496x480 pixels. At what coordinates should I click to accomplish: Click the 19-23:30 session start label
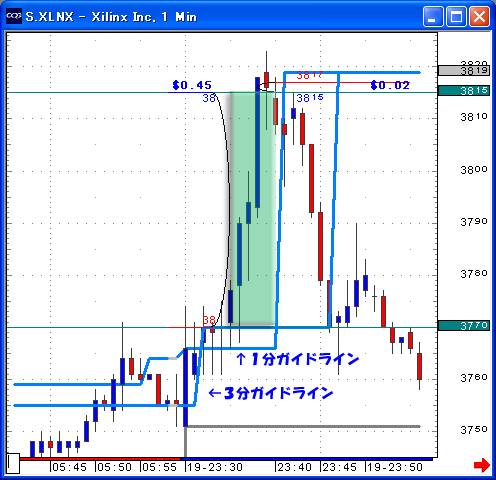215,467
